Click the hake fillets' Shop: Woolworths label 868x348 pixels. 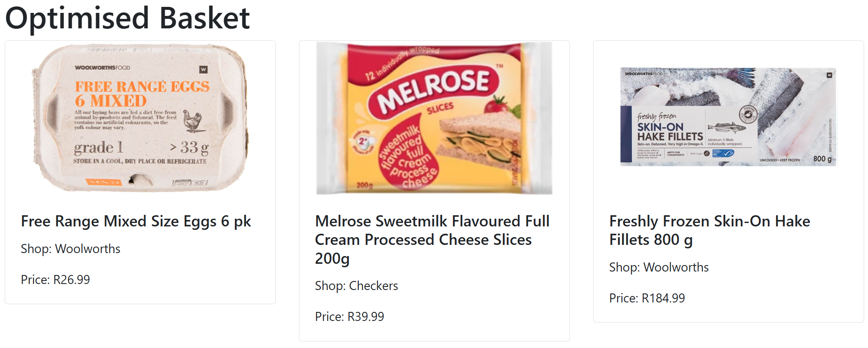[659, 267]
